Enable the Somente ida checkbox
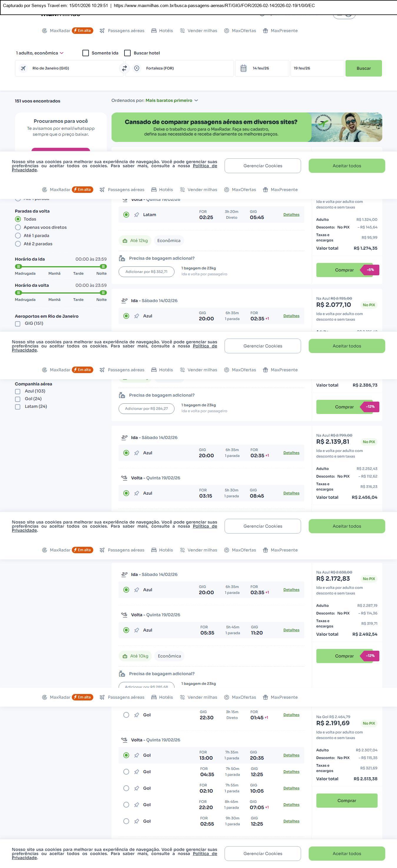The width and height of the screenshot is (397, 868). [86, 53]
